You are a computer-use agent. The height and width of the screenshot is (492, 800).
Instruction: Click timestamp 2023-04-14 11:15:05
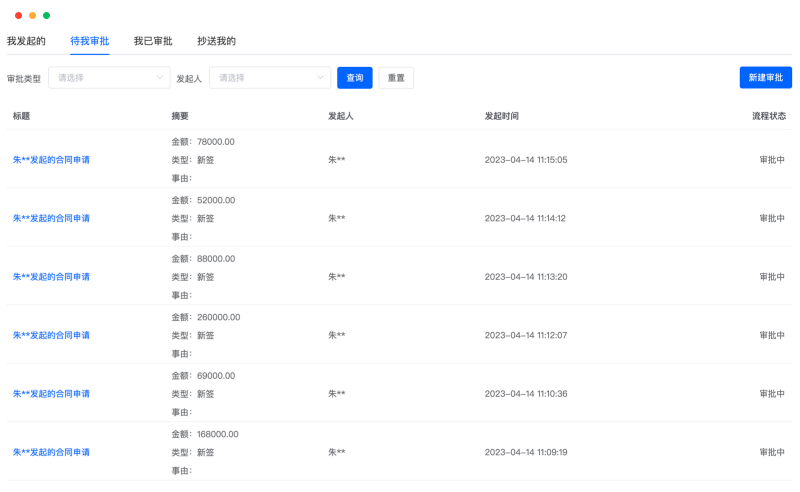coord(526,160)
